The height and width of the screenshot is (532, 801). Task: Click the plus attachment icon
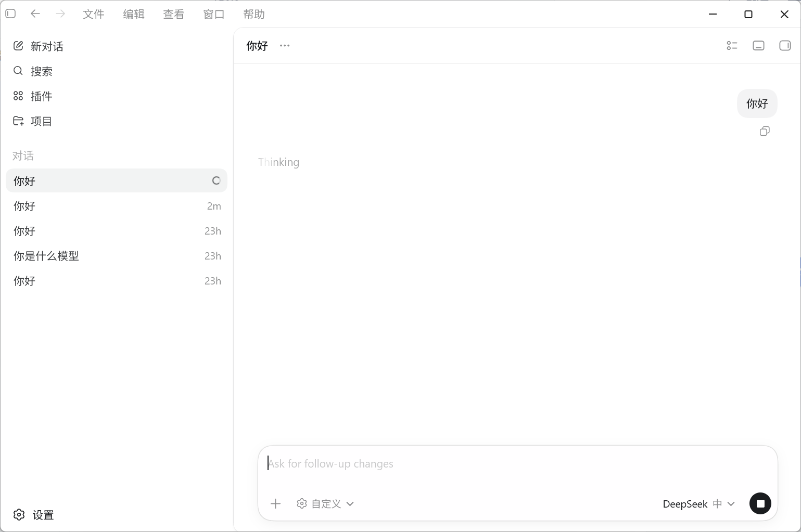(x=276, y=503)
